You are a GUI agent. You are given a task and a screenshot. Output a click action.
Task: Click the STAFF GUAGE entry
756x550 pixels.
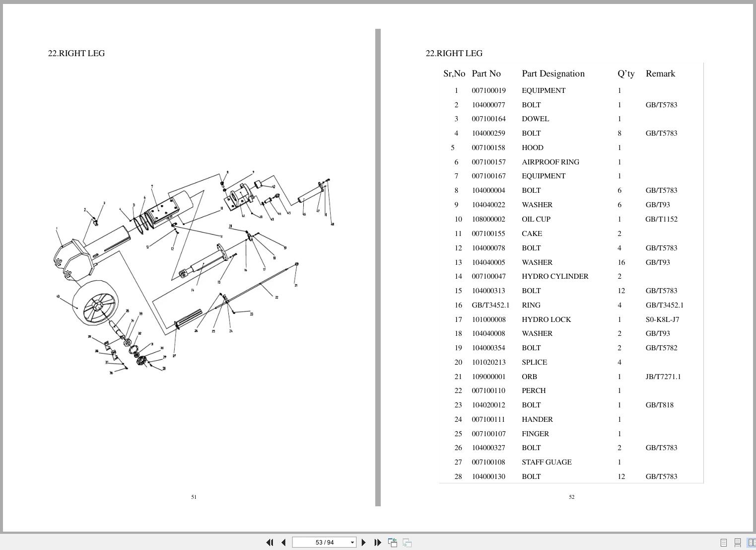(x=547, y=462)
